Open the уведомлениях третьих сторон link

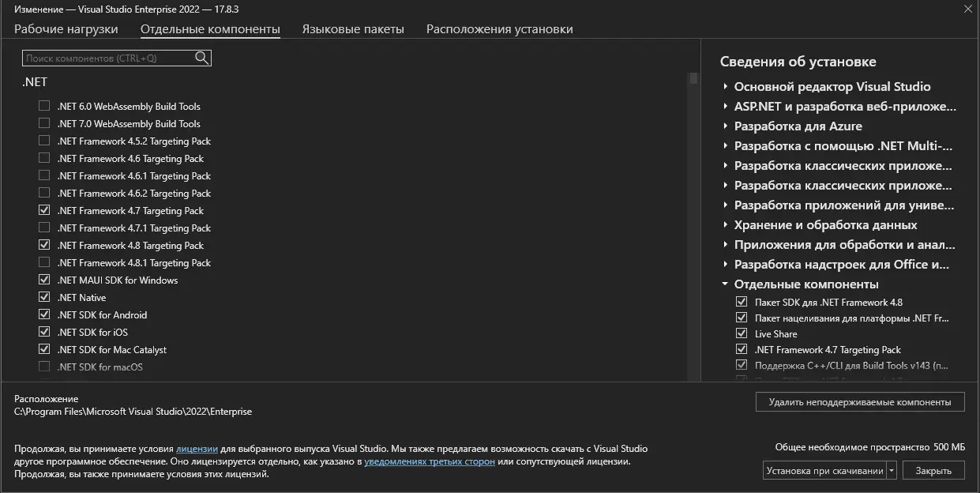(x=430, y=461)
